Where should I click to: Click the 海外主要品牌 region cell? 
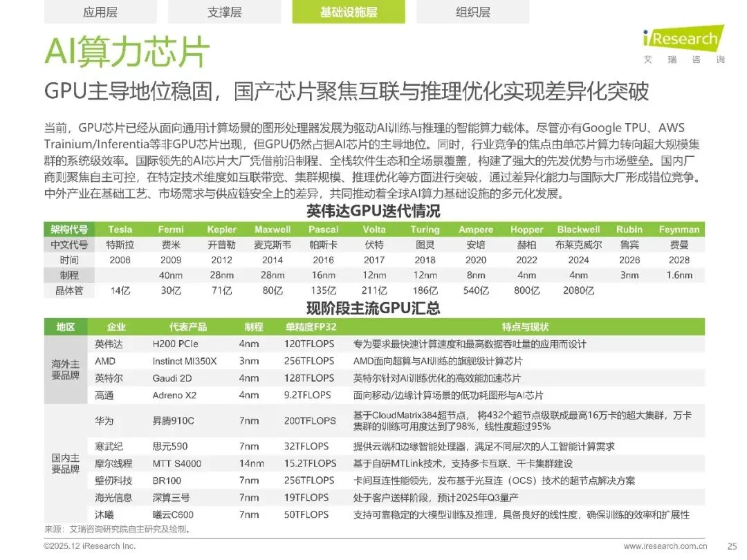(x=66, y=369)
